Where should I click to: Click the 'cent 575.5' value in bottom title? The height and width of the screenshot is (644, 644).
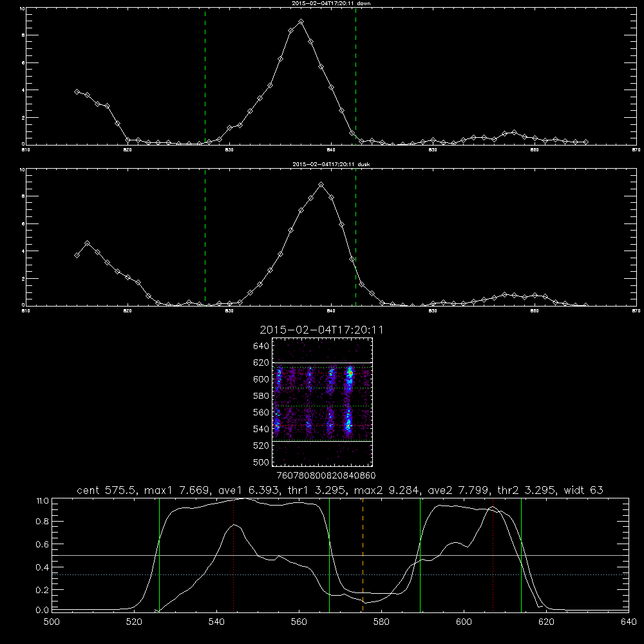(x=107, y=490)
